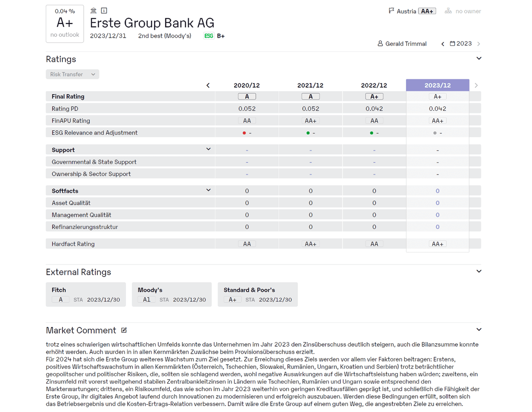Click Rating PD value 0.042 under 2023/12
This screenshot has width=532, height=412.
click(x=438, y=109)
